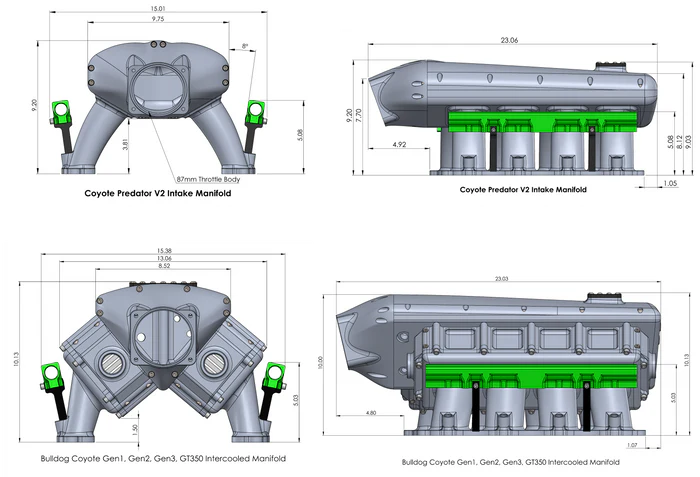This screenshot has width=700, height=477.
Task: Click the green fuel rail in Predator side view
Action: (x=542, y=121)
